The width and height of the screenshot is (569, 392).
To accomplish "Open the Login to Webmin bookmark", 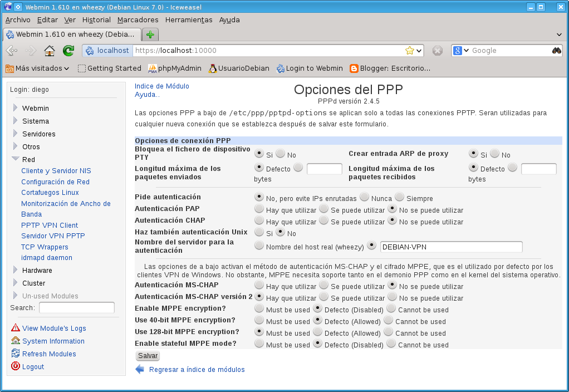I will 310,68.
